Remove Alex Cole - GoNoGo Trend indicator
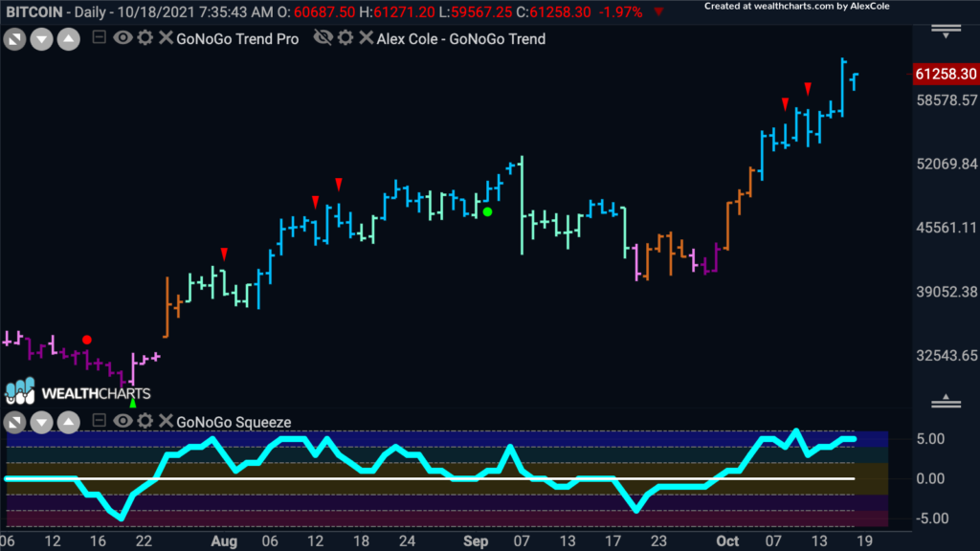 (367, 38)
